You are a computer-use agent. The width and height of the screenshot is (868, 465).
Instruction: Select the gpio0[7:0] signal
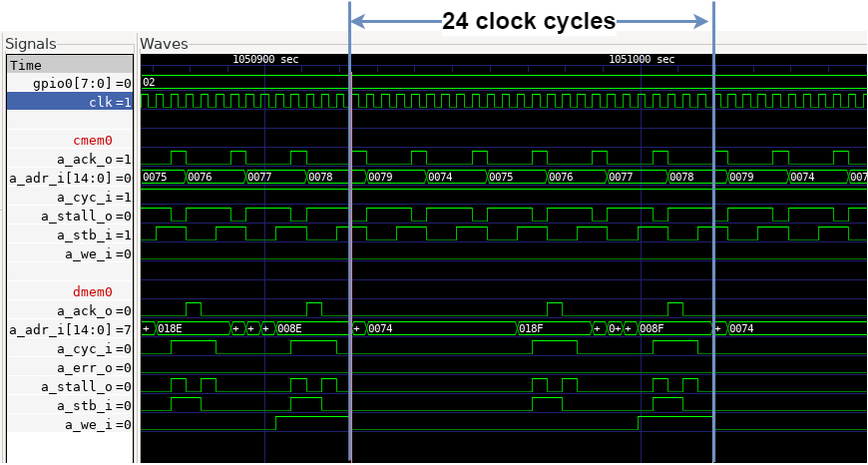[x=70, y=83]
